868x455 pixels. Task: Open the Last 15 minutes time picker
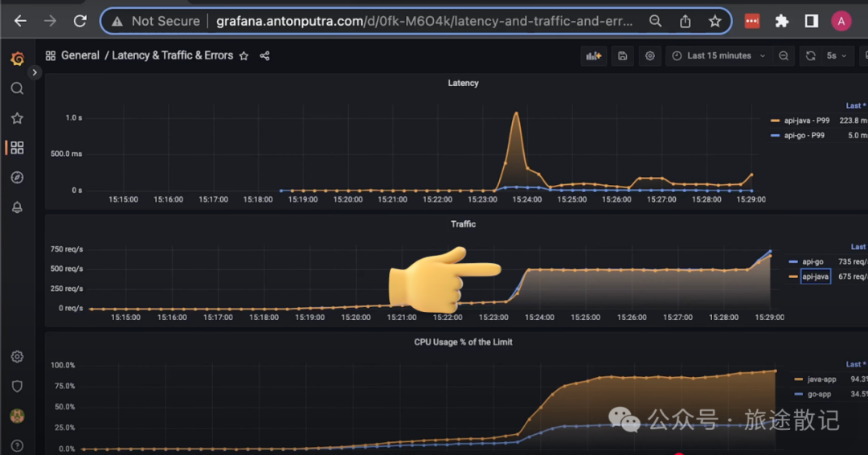[x=719, y=56]
